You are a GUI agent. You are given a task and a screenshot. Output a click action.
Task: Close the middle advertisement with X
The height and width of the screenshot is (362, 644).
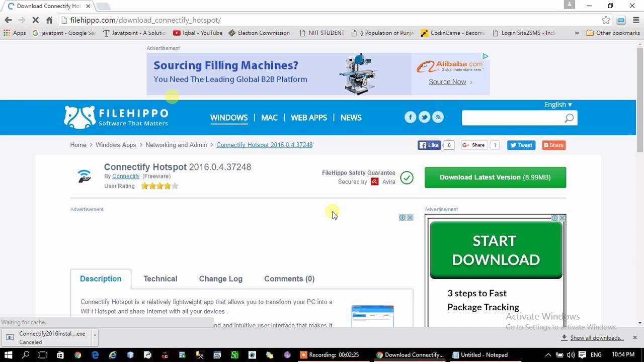tap(410, 218)
